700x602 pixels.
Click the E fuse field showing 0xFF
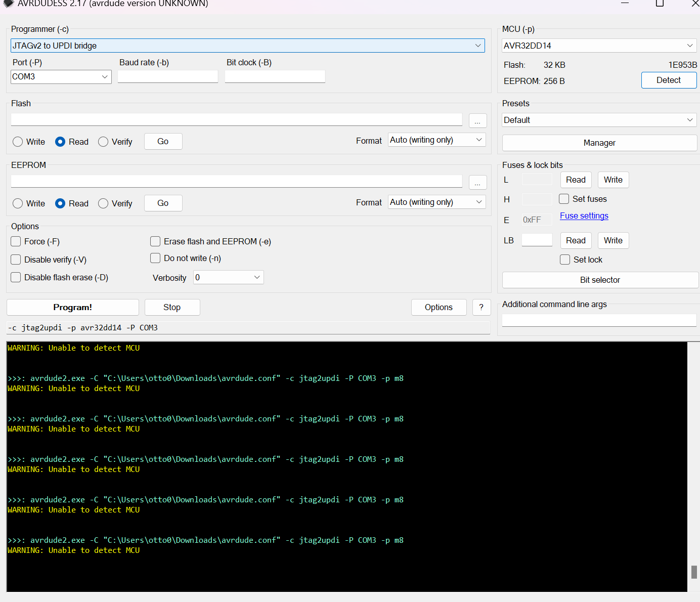coord(537,220)
